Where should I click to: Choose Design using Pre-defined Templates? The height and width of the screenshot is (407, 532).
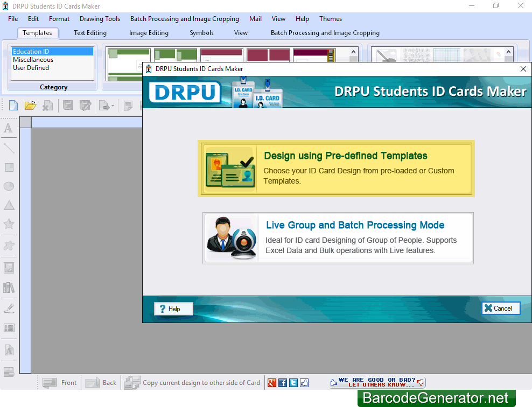tap(337, 169)
